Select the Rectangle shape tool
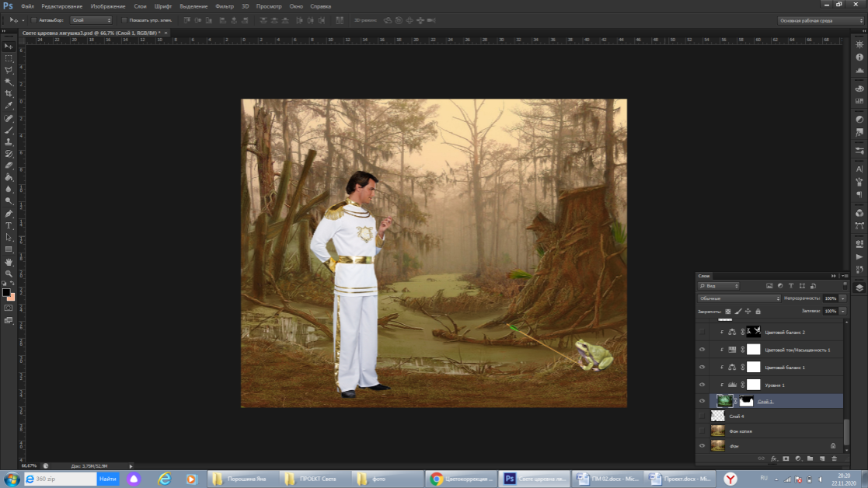This screenshot has height=488, width=868. (9, 249)
